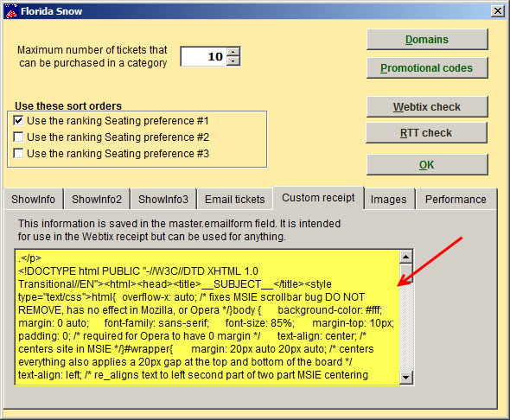Switch to the Performance tab
The image size is (510, 420).
(456, 199)
